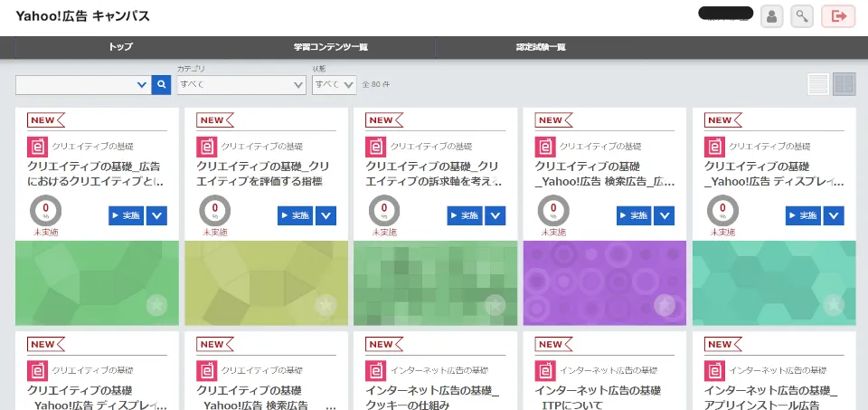The height and width of the screenshot is (410, 868).
Task: Click 0% progress ring on 広告におけるクリエイティブ card
Action: (45, 211)
